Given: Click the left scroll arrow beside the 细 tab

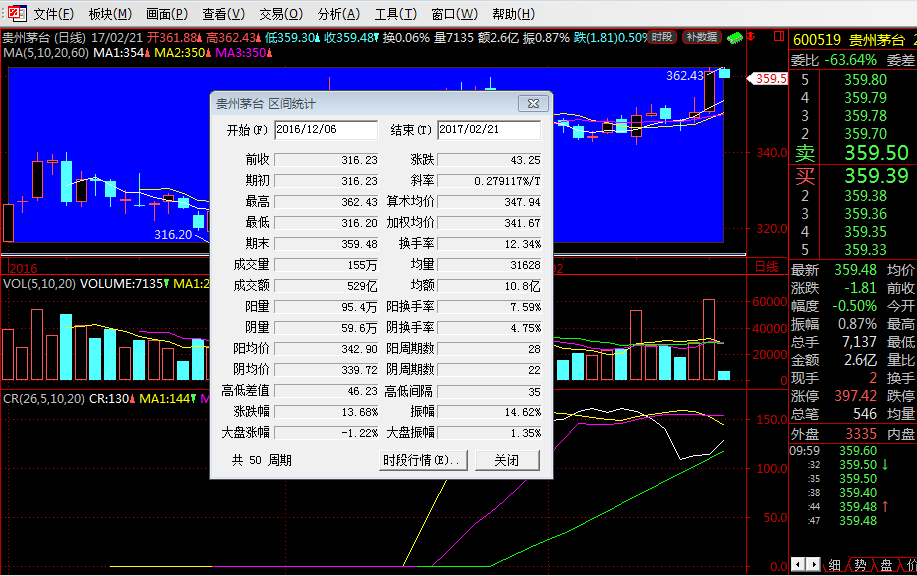Looking at the screenshot, I should (x=797, y=564).
